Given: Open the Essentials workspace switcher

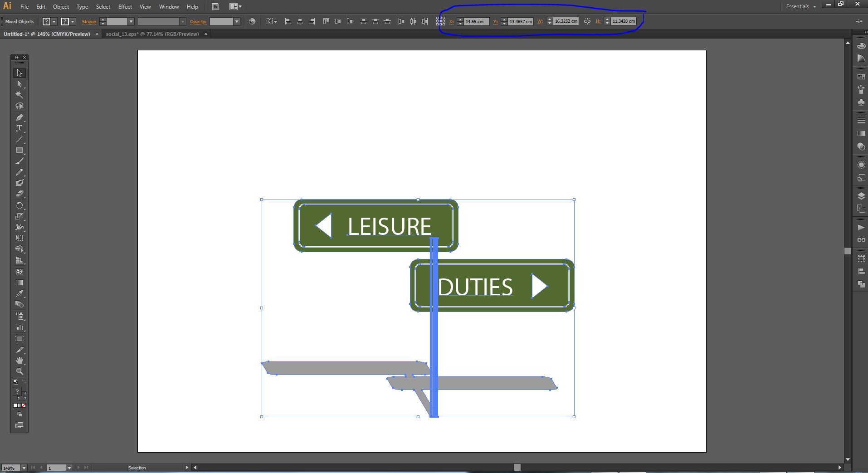Looking at the screenshot, I should 801,7.
